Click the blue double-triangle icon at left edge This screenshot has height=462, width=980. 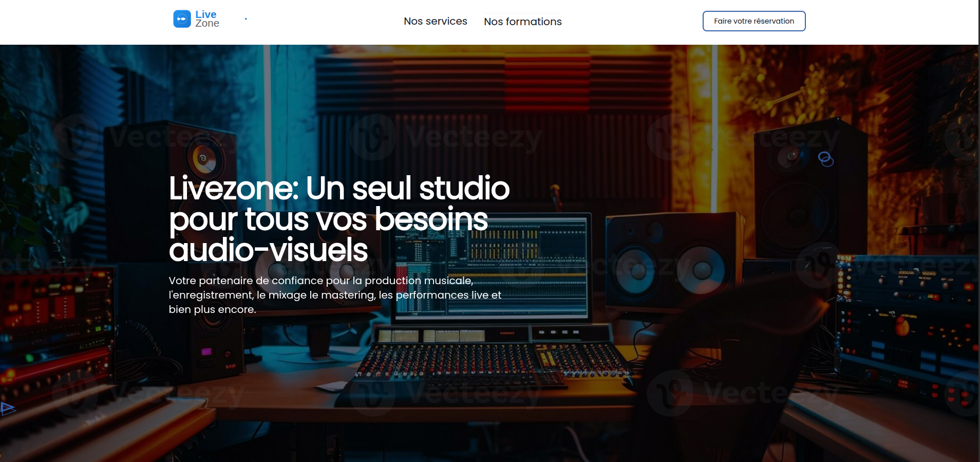pos(7,409)
